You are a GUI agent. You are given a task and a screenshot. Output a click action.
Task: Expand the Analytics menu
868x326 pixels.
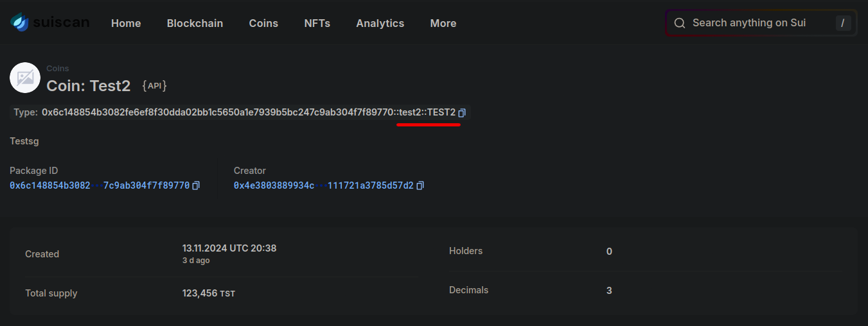click(x=380, y=23)
